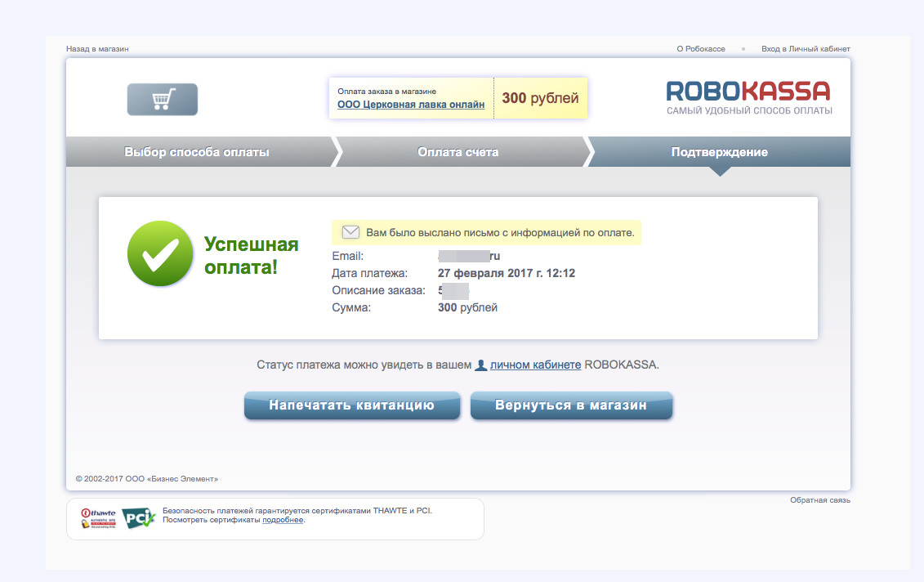This screenshot has height=582, width=924.
Task: Click the envelope icon in email notice
Action: point(350,232)
